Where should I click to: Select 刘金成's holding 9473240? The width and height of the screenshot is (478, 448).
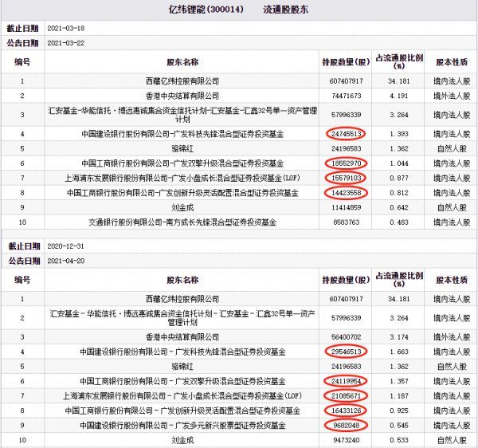click(347, 440)
